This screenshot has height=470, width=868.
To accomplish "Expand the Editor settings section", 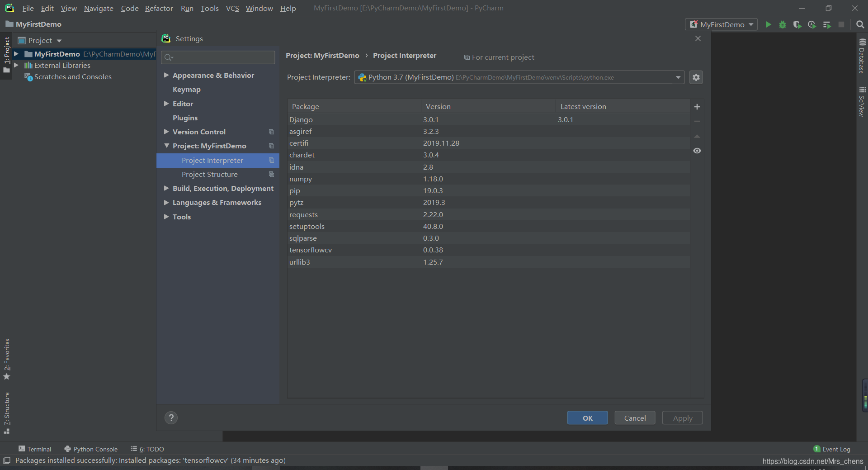I will (166, 104).
